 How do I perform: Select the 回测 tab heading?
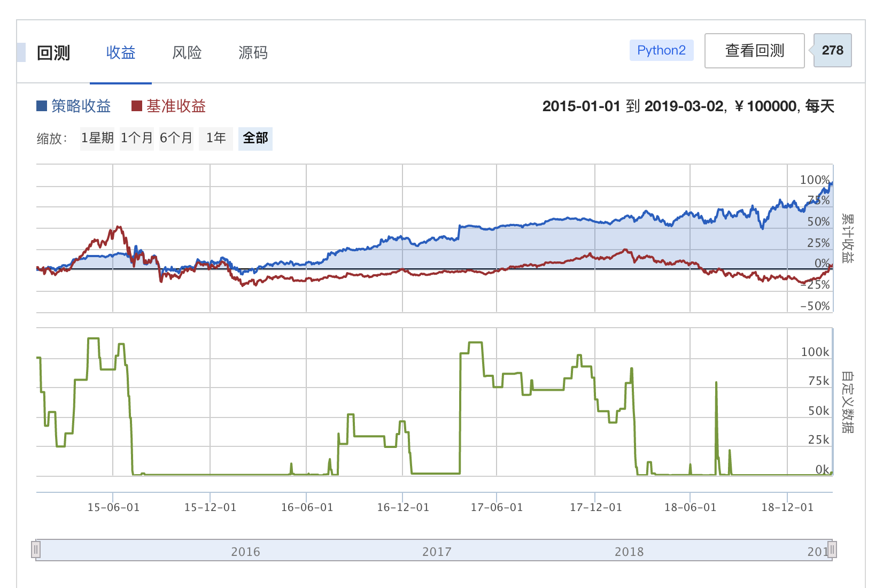[53, 52]
